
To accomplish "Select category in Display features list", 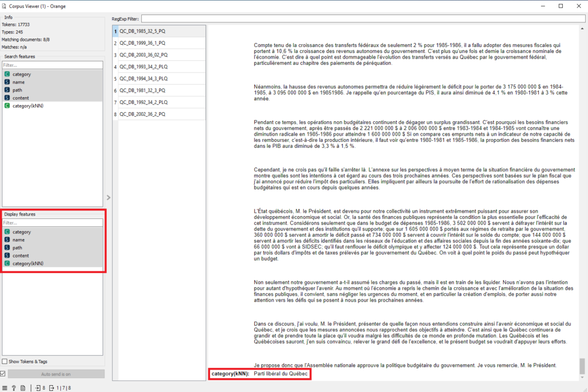I will [x=21, y=232].
